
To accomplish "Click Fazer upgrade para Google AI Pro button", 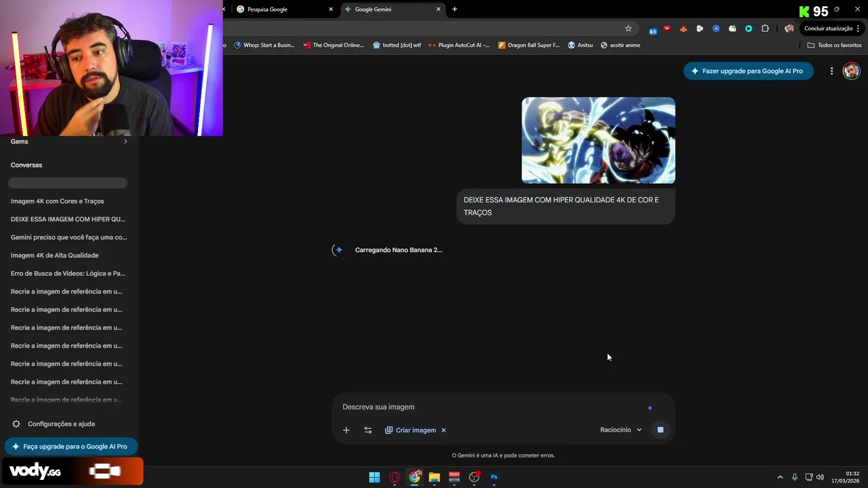I will (x=748, y=70).
